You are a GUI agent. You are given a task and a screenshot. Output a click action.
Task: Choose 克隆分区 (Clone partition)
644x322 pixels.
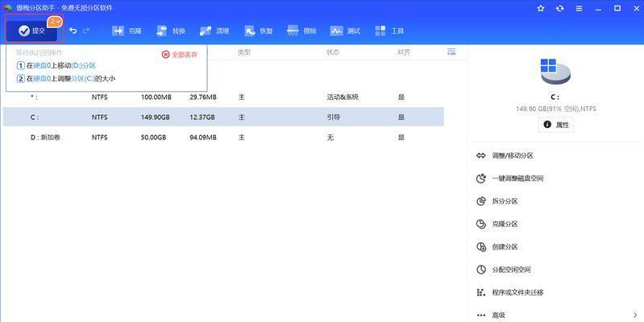tap(497, 224)
